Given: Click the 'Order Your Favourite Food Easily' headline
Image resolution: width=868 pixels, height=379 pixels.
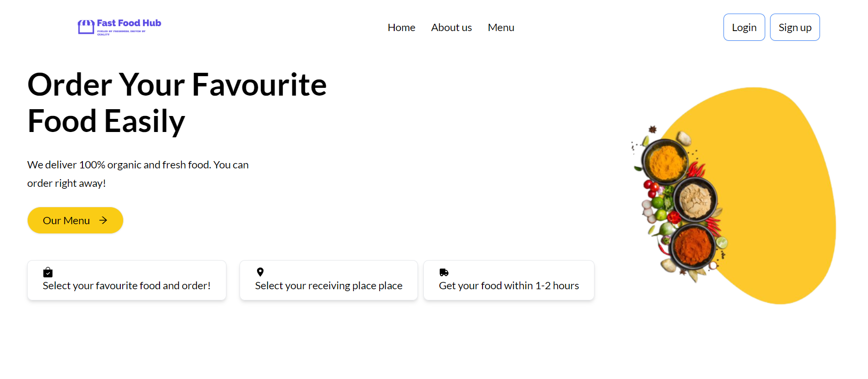Looking at the screenshot, I should (177, 103).
